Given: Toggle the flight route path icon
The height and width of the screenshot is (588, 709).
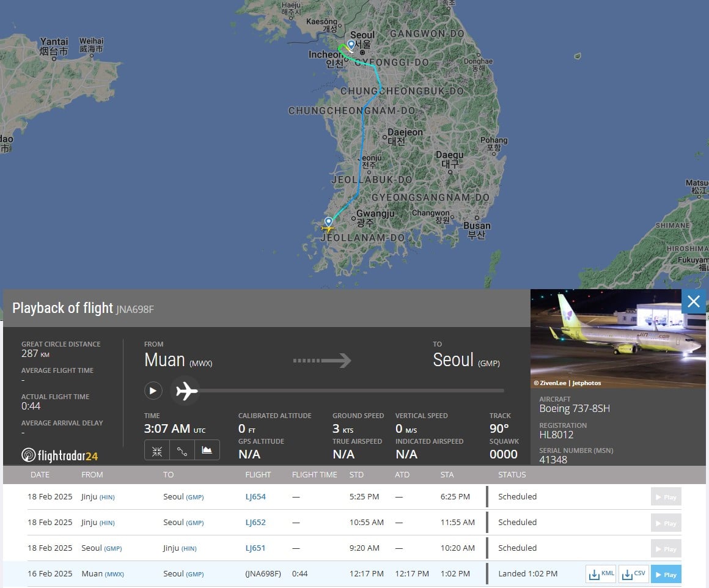Looking at the screenshot, I should [x=182, y=450].
